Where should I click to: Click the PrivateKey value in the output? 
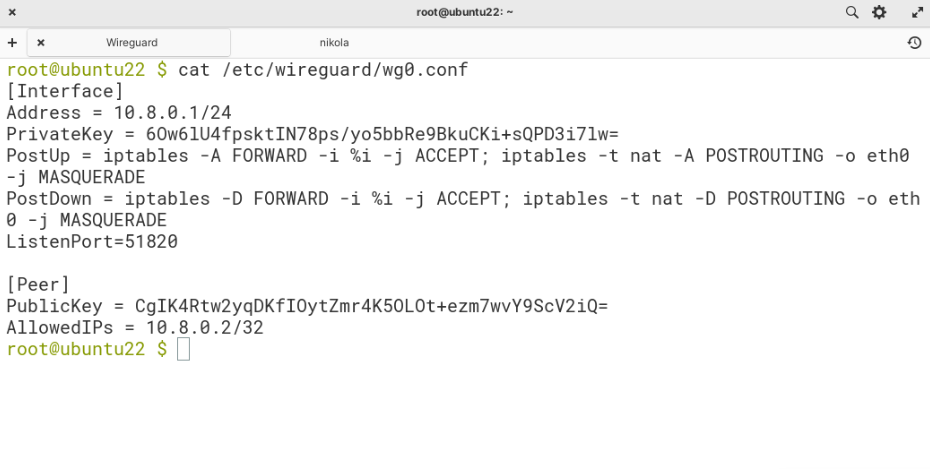382,135
